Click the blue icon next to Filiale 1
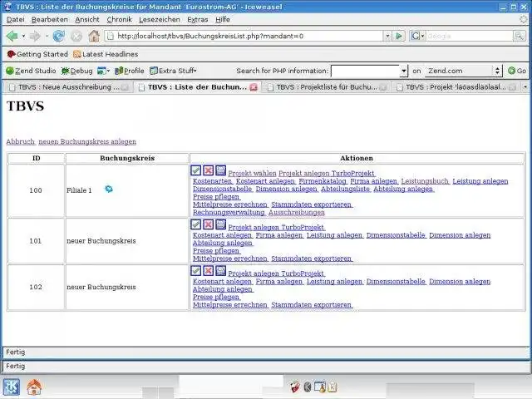Screen dimensions: 532x399 [x=109, y=189]
